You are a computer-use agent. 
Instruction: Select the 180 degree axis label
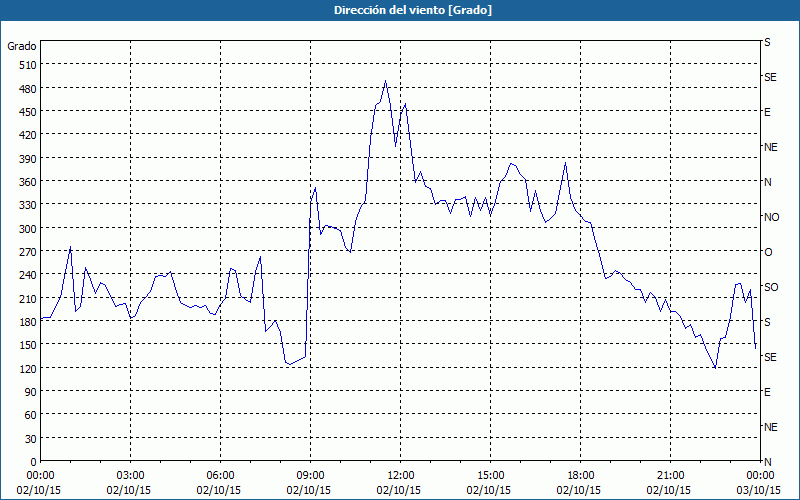[28, 321]
